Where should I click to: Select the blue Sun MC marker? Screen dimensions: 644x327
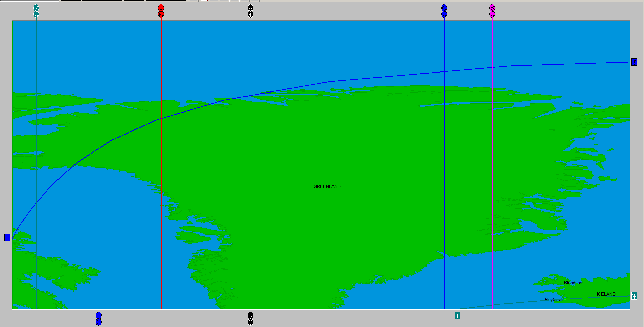444,11
